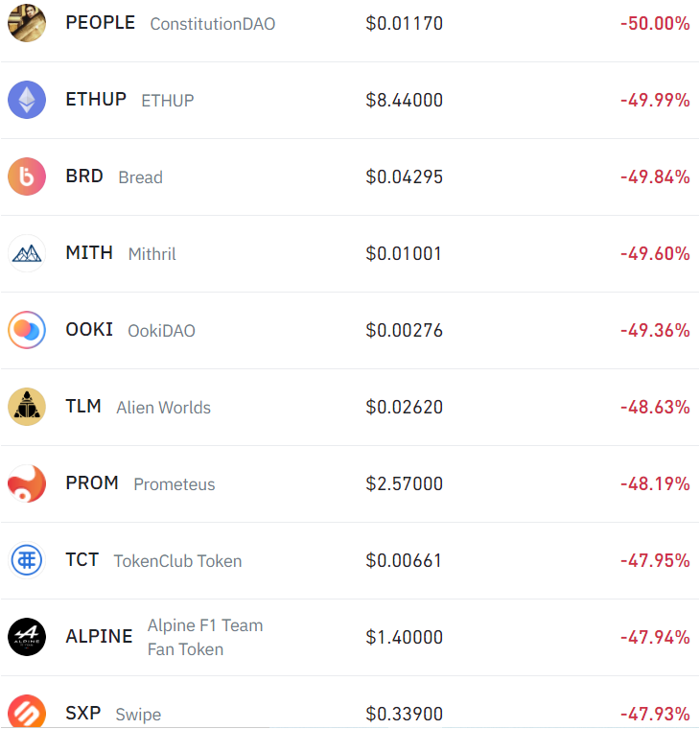The height and width of the screenshot is (729, 700).
Task: Click the TokenClub Token name
Action: [177, 561]
